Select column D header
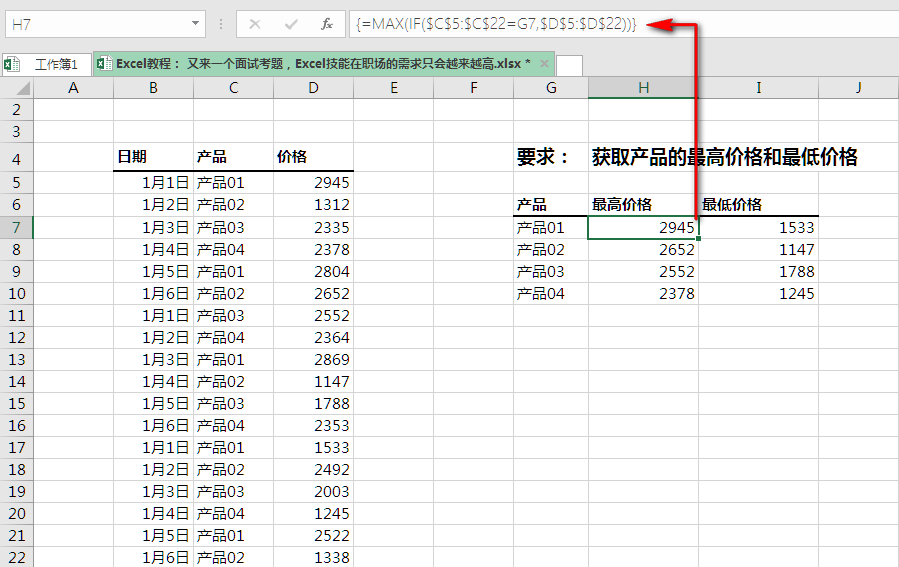 click(314, 88)
